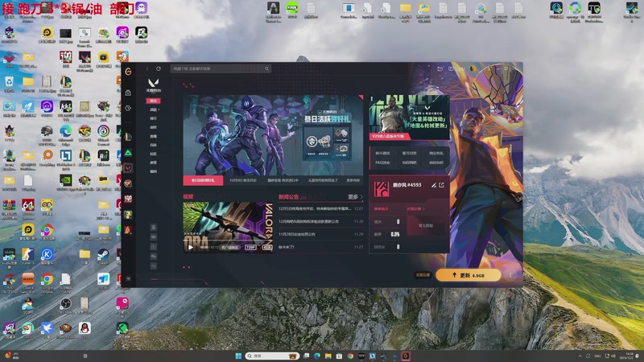Click the 更新 4.9GB update button
The height and width of the screenshot is (362, 644).
469,275
